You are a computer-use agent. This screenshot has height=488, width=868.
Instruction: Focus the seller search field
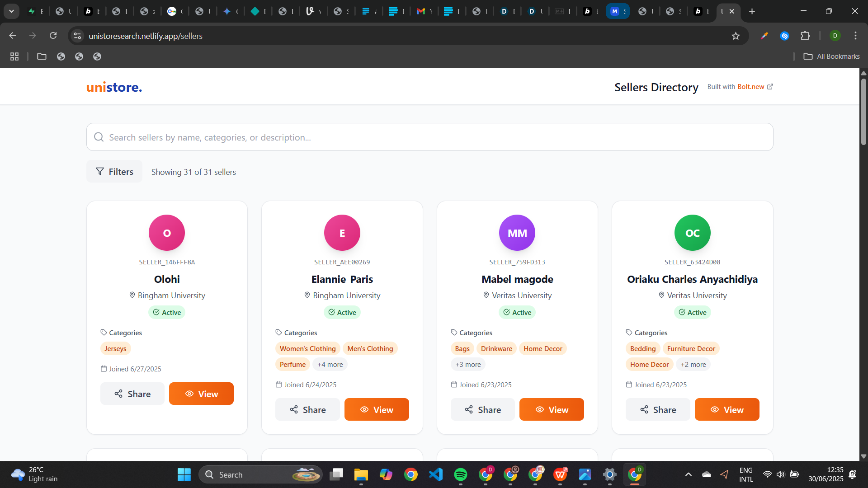(x=429, y=137)
